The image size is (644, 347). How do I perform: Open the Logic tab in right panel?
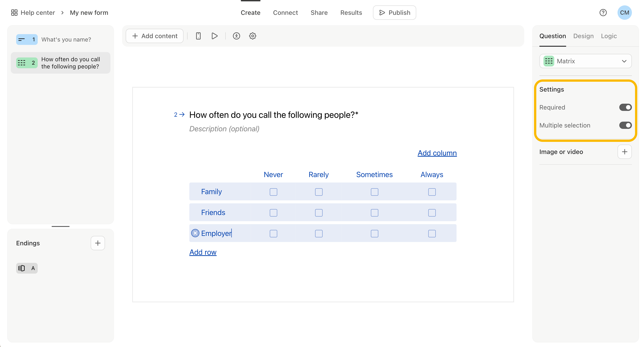point(609,36)
